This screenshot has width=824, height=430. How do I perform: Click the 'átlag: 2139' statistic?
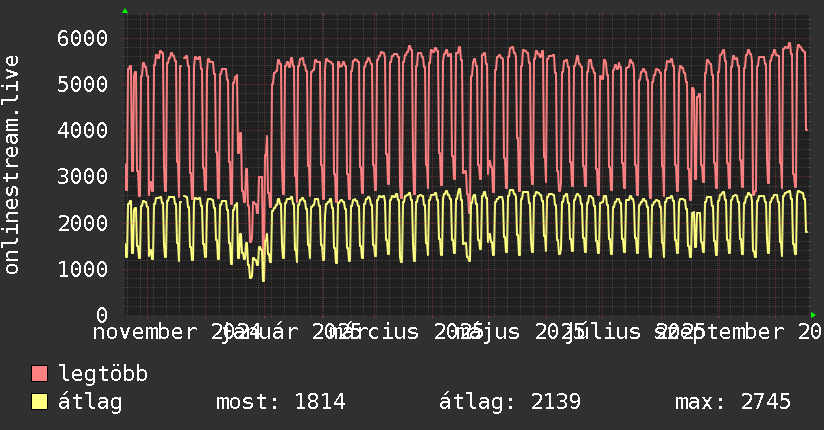(x=510, y=402)
